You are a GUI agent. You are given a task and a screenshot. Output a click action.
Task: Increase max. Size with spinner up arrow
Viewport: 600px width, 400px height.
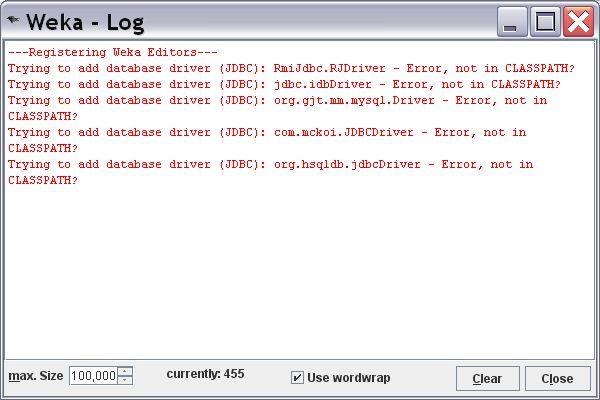tap(125, 371)
